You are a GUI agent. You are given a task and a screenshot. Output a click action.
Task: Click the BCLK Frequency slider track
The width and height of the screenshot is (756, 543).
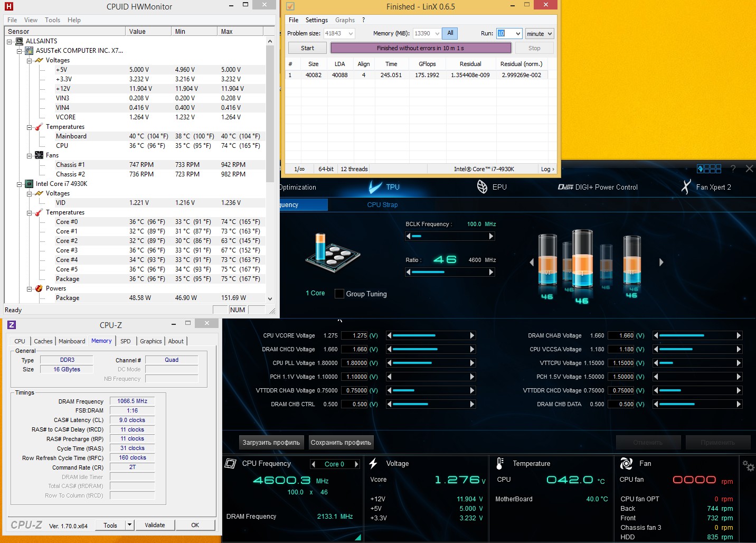450,236
